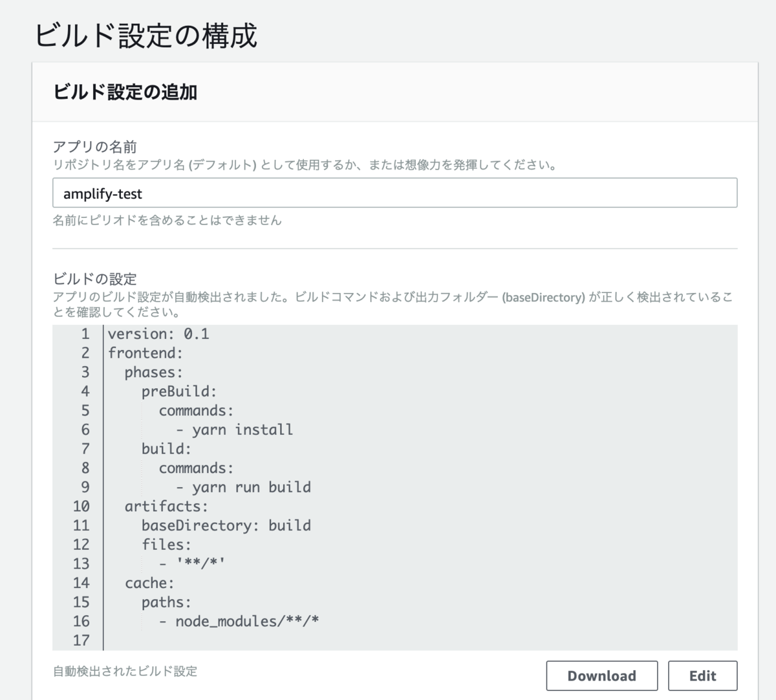
Task: Click 'commands:' on line 5
Action: (196, 411)
